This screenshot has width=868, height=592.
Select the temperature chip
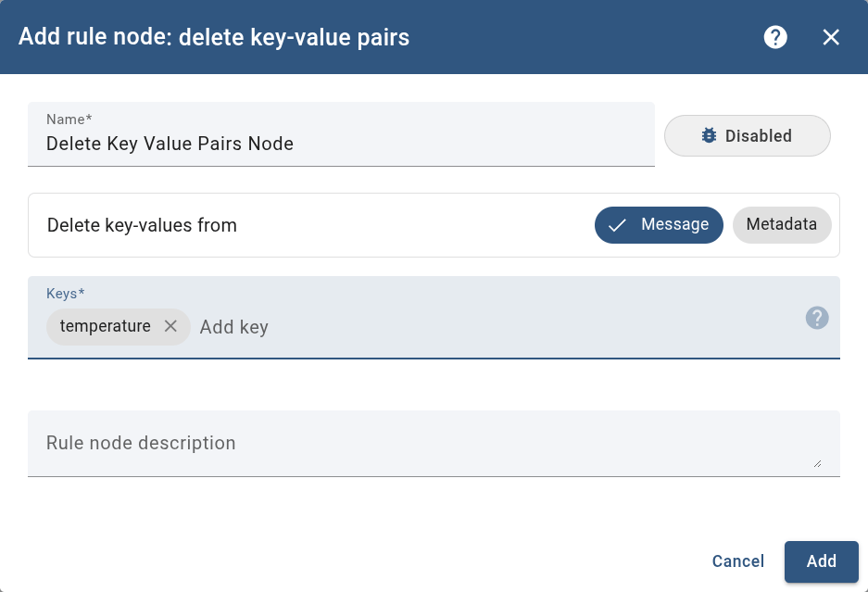106,326
